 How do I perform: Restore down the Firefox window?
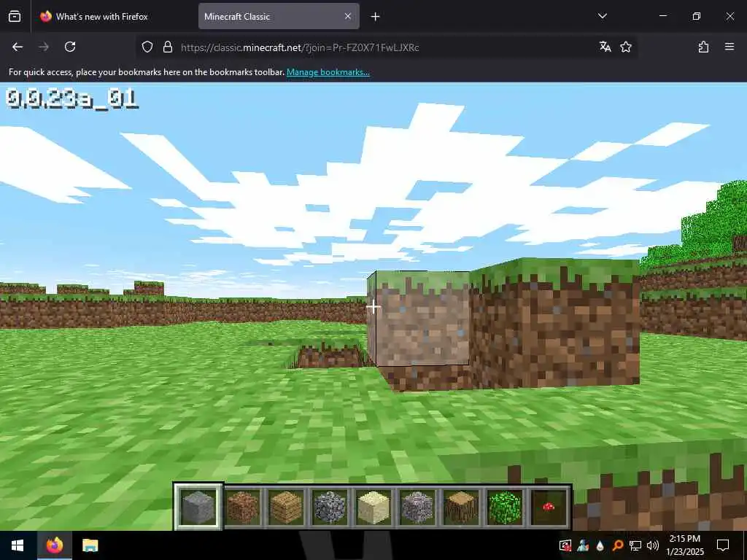point(696,16)
